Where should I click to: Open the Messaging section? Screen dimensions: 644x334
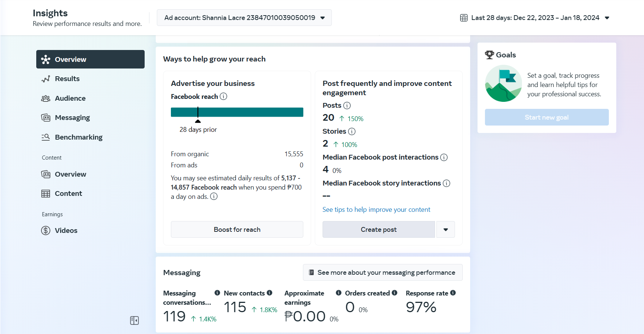click(90, 118)
